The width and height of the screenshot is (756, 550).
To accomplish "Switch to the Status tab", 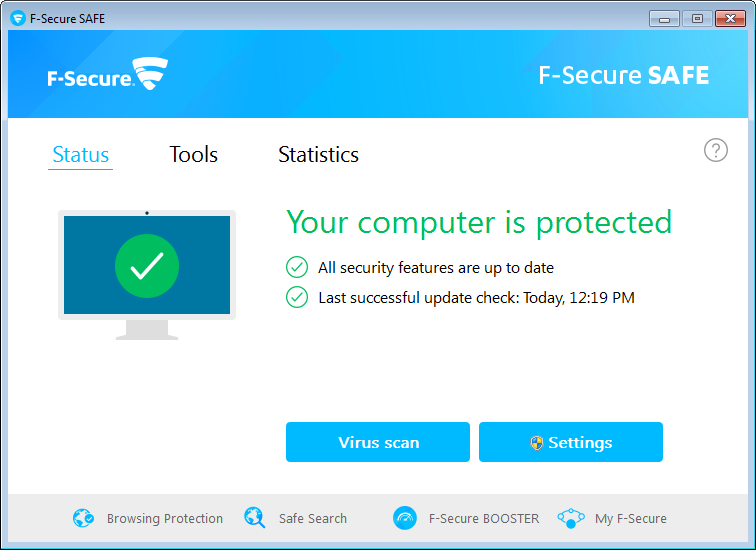I will [x=81, y=155].
